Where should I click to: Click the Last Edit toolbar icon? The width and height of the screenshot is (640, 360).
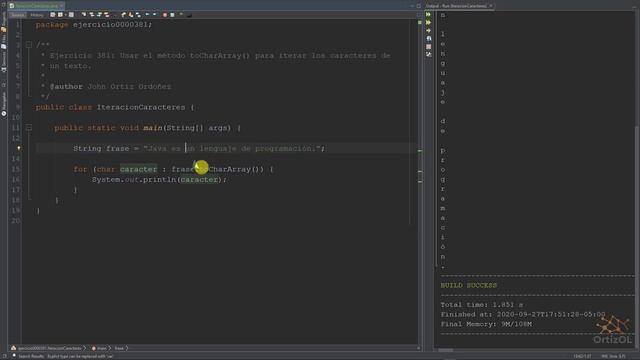(x=52, y=15)
